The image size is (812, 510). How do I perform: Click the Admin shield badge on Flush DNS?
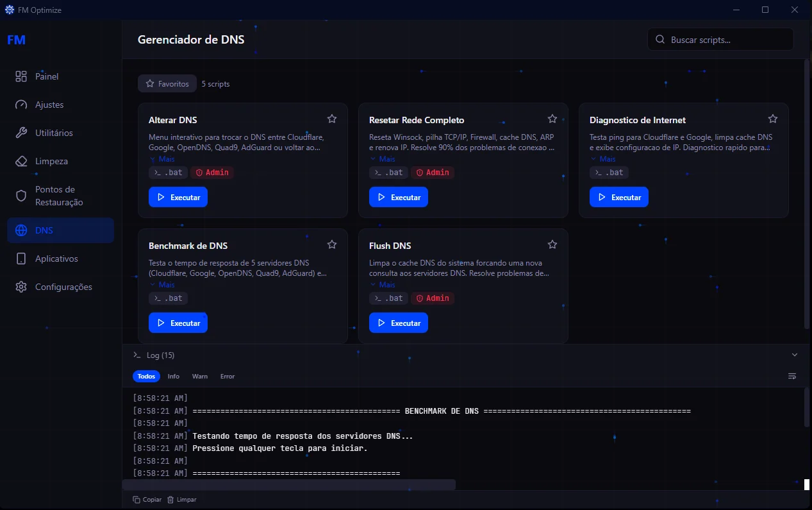point(433,298)
